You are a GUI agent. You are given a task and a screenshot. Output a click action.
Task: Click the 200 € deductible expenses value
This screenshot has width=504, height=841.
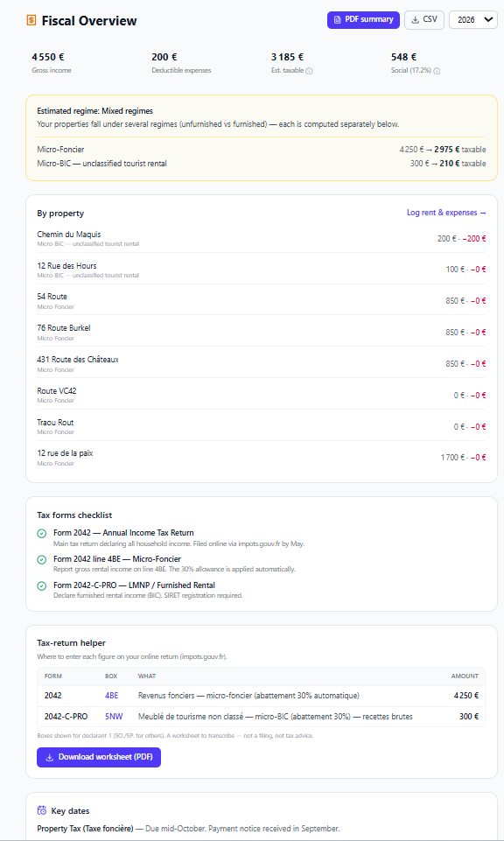[x=164, y=57]
